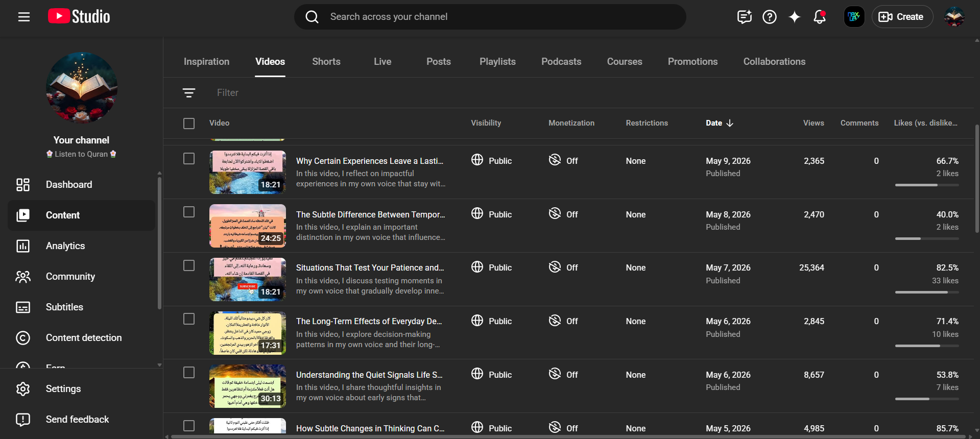Switch to the Podcasts tab
Viewport: 980px width, 439px height.
click(561, 62)
